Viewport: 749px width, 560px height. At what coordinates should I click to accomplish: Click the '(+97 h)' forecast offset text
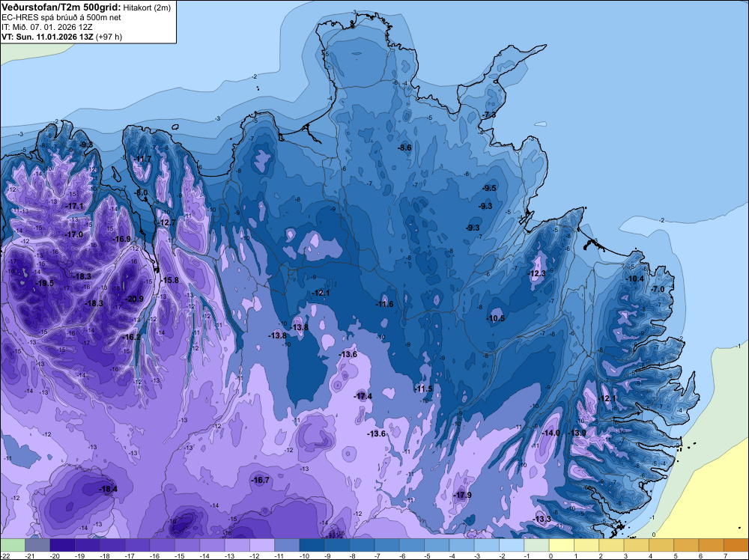109,37
